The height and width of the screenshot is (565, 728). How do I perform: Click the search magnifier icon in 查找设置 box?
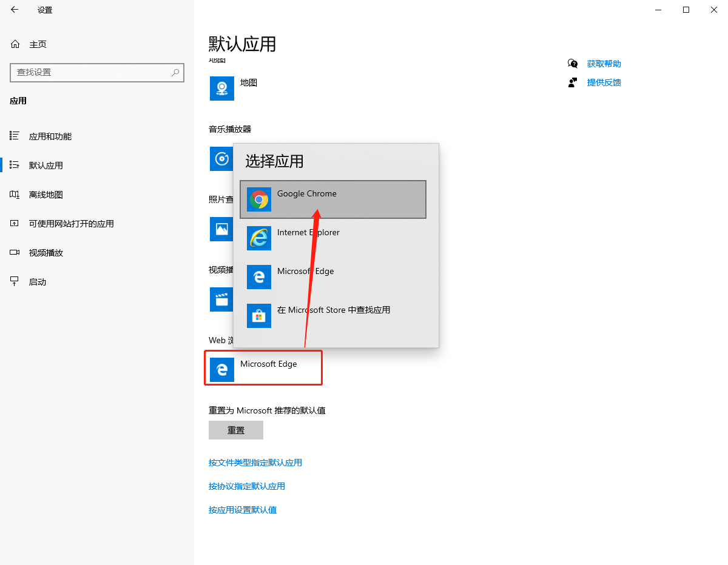click(x=175, y=72)
